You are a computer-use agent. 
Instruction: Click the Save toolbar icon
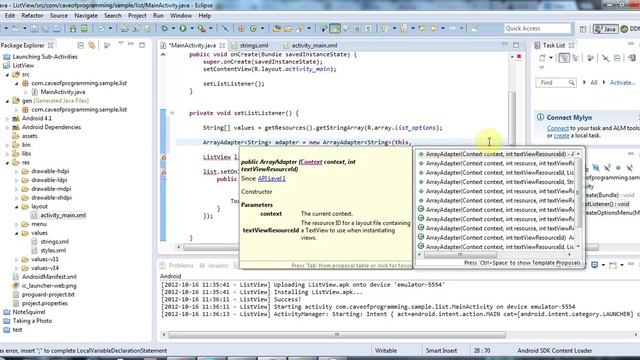tap(34, 28)
